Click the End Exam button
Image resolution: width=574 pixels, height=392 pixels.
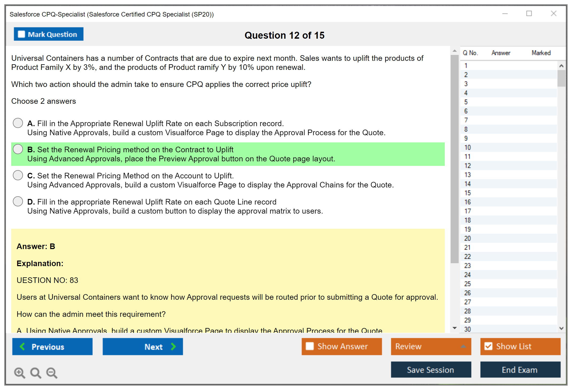click(520, 370)
